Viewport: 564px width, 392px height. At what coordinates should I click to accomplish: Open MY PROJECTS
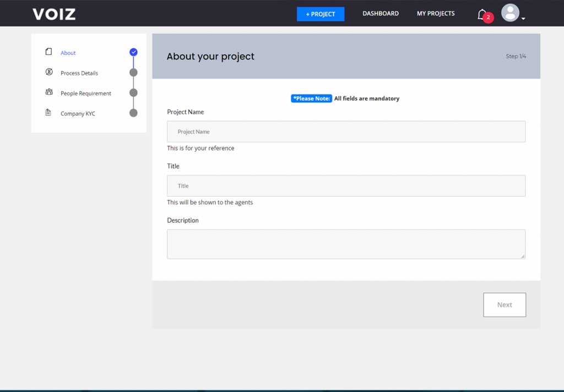coord(436,14)
